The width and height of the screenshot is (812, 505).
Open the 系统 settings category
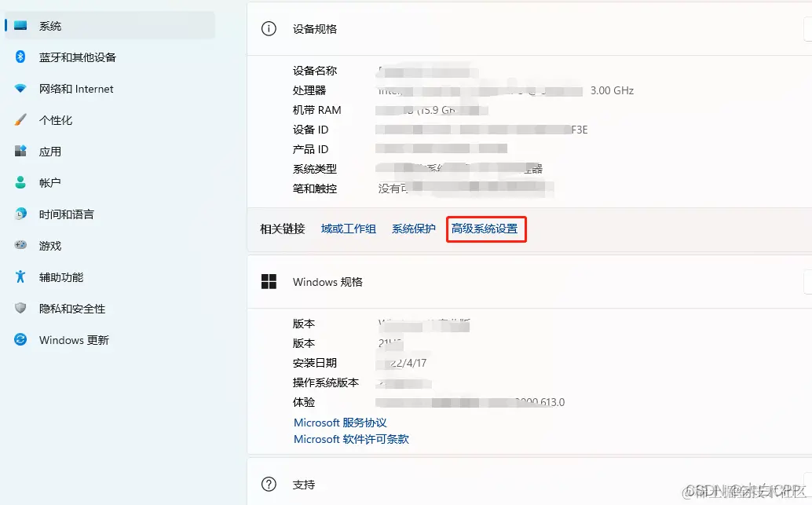[110, 25]
